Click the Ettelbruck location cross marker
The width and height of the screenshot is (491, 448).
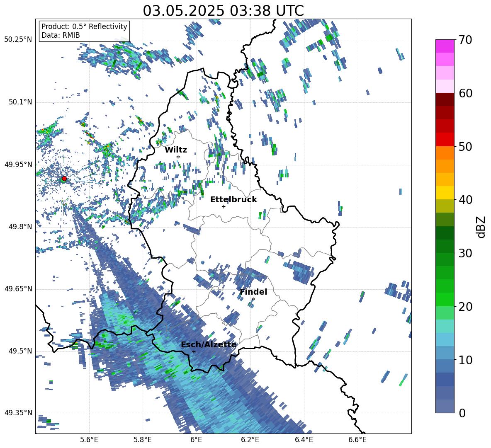(224, 206)
